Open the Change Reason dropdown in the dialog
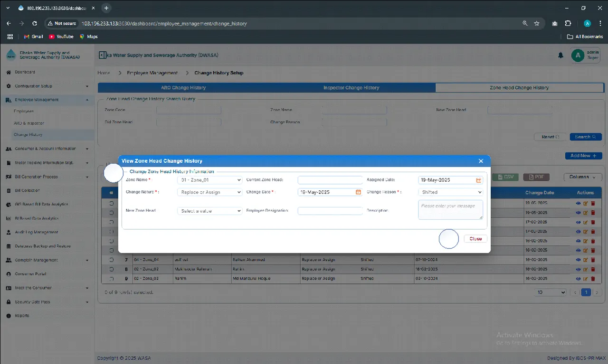This screenshot has width=608, height=364. (x=451, y=192)
